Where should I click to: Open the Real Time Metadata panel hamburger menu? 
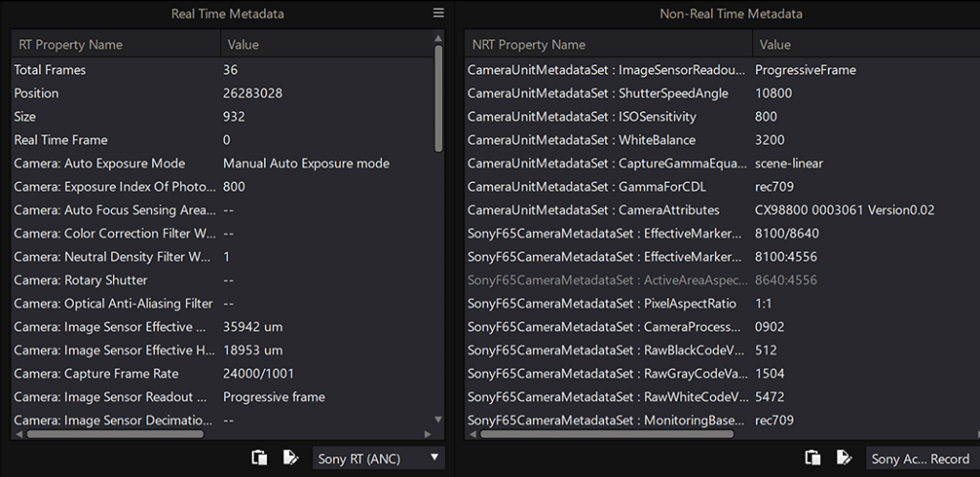[x=438, y=13]
